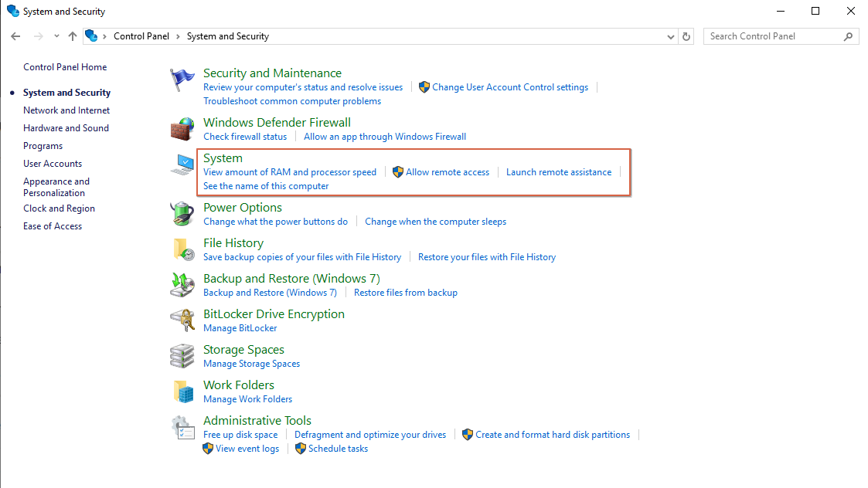
Task: Click the Windows Defender Firewall brick wall icon
Action: tap(182, 129)
